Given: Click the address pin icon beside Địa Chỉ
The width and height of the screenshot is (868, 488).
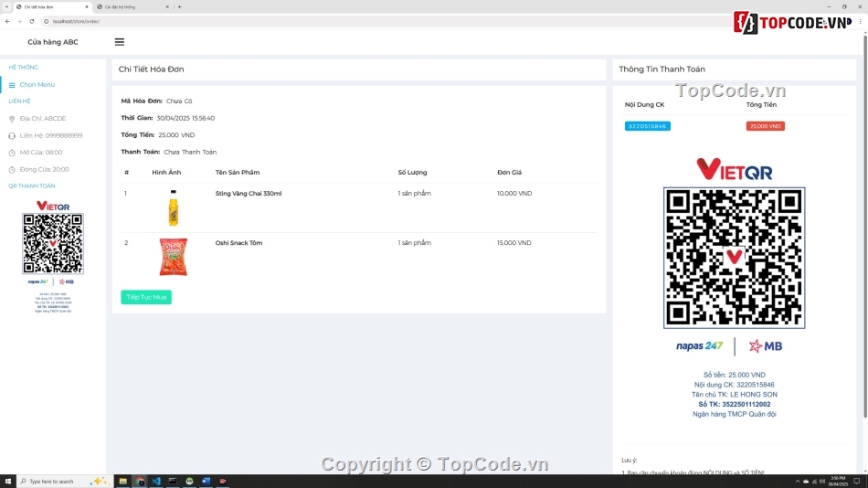Looking at the screenshot, I should (x=12, y=119).
